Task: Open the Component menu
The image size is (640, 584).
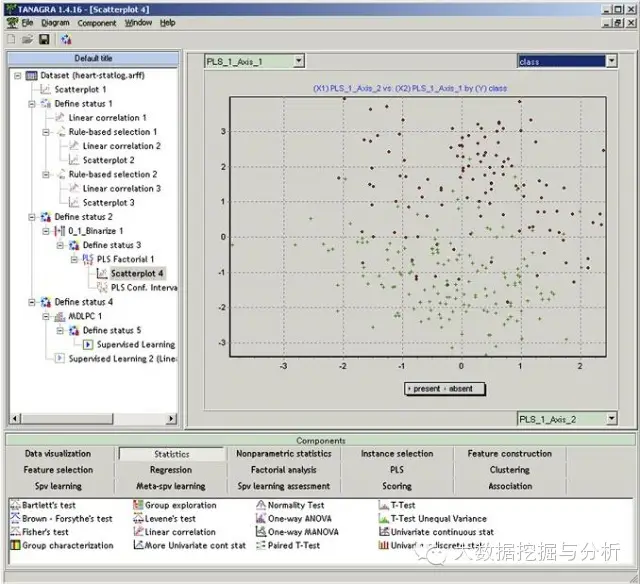Action: [x=97, y=23]
